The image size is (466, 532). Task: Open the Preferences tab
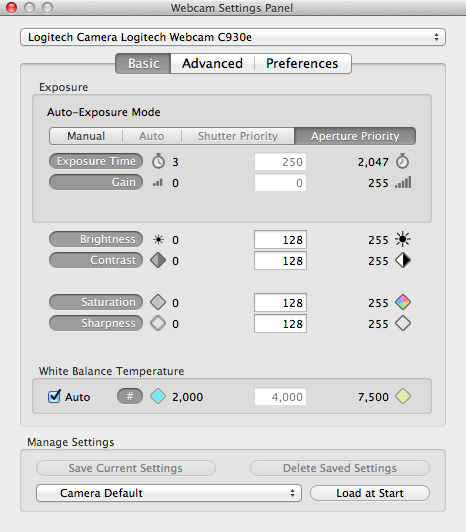(x=302, y=63)
